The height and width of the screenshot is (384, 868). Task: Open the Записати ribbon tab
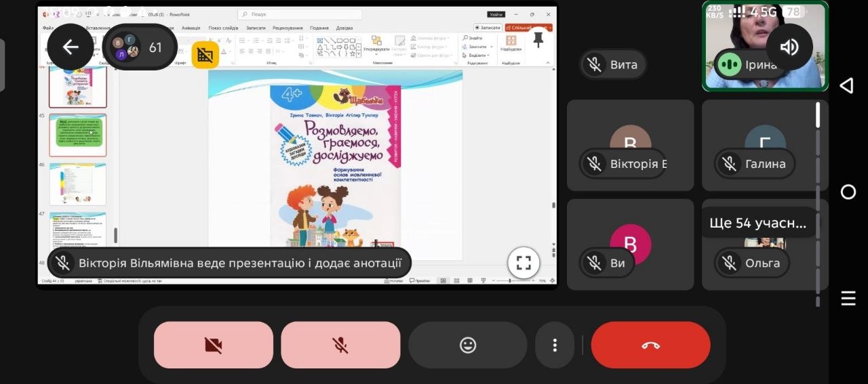click(x=256, y=28)
